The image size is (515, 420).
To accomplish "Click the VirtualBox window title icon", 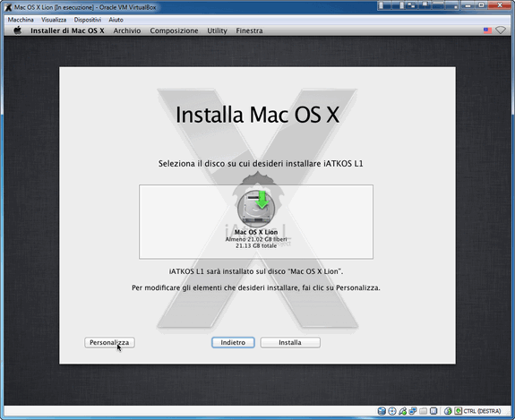I will click(9, 7).
